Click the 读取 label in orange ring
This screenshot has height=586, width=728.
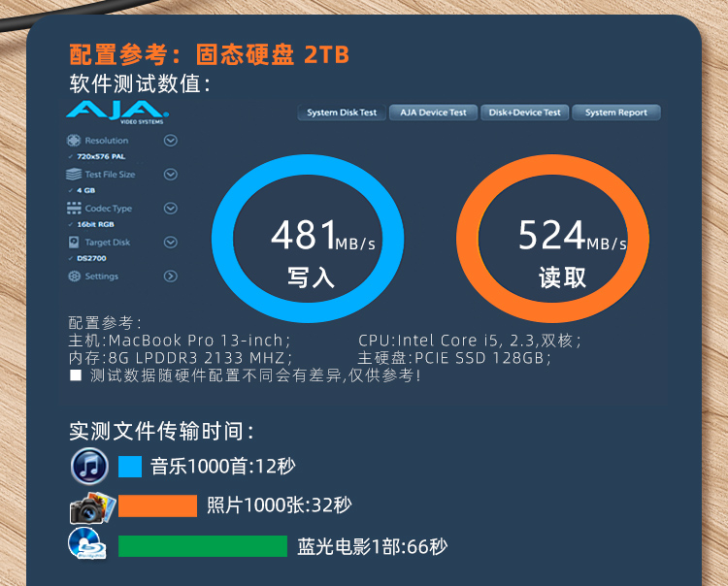pos(562,277)
